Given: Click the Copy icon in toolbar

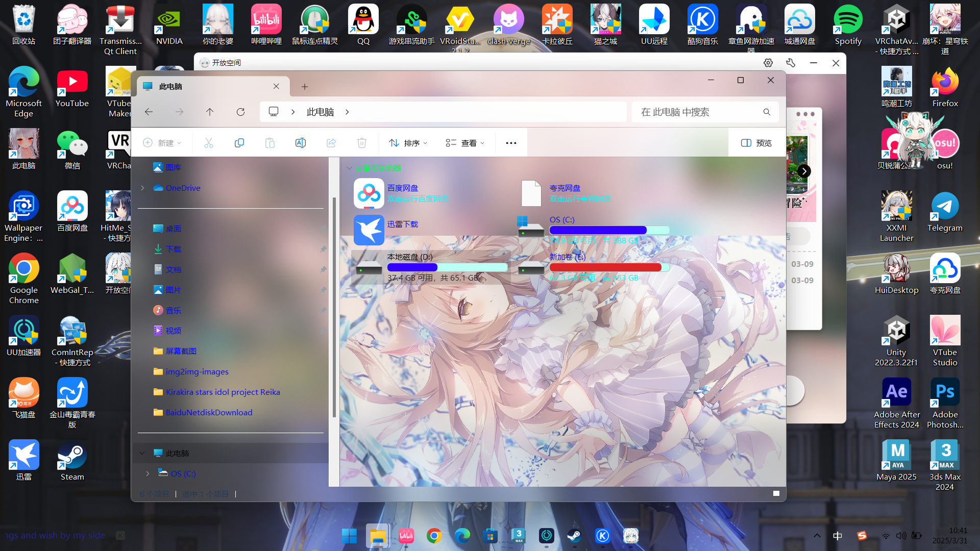Looking at the screenshot, I should point(239,143).
